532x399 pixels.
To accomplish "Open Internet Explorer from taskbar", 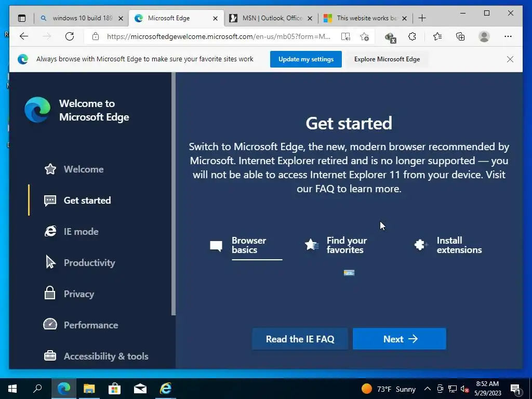I will (x=166, y=389).
